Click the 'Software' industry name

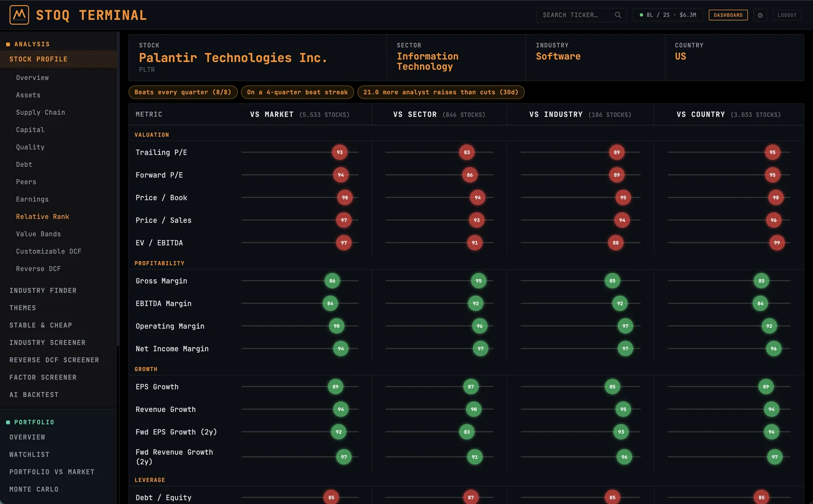coord(558,56)
